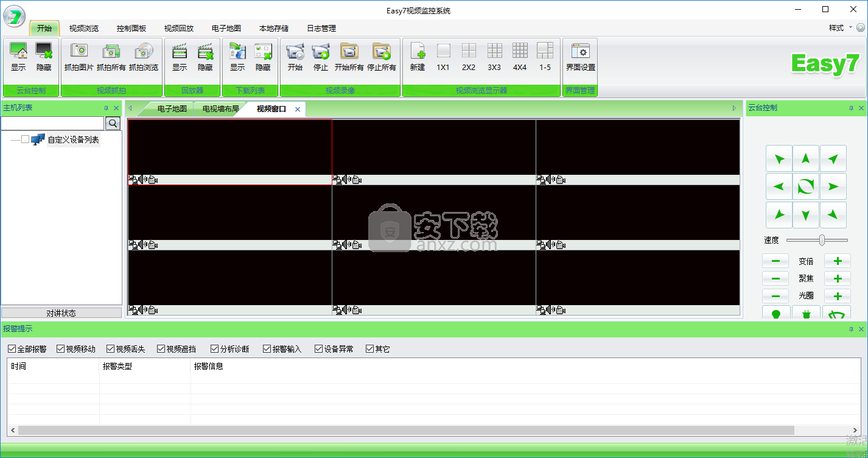Toggle 视频遮挡 checkbox

tap(161, 349)
